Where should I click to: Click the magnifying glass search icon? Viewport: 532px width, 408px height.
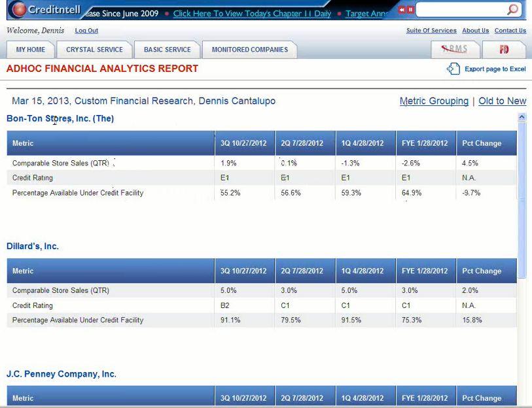pyautogui.click(x=512, y=10)
